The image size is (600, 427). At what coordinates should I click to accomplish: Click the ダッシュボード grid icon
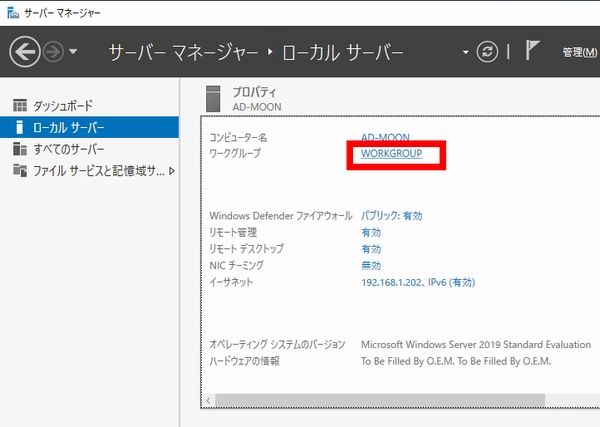(20, 105)
